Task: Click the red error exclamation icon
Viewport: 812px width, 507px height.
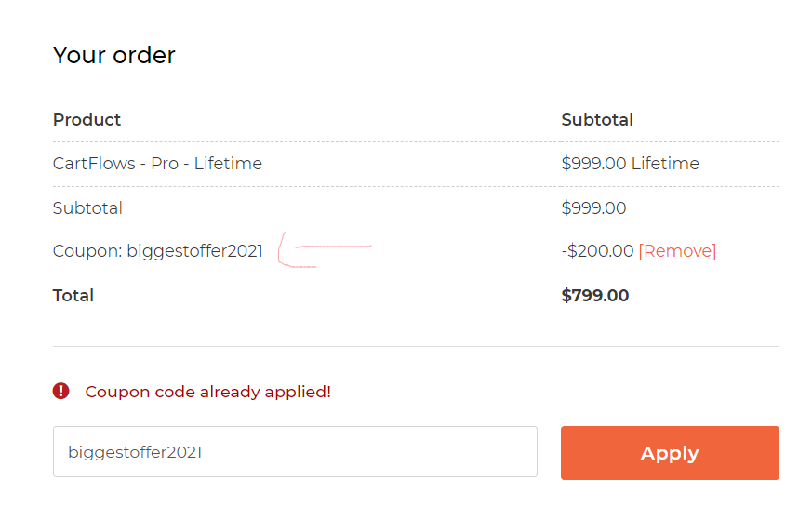Action: point(61,391)
